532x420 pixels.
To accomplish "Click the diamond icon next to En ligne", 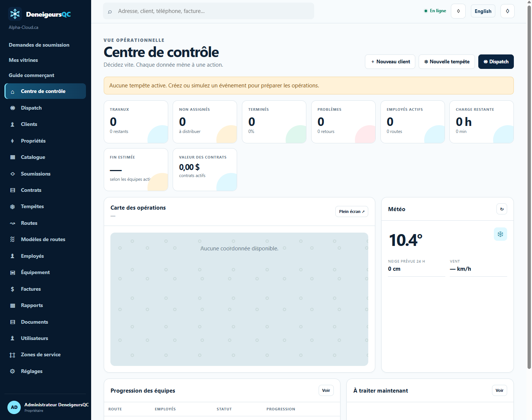I will pos(458,11).
